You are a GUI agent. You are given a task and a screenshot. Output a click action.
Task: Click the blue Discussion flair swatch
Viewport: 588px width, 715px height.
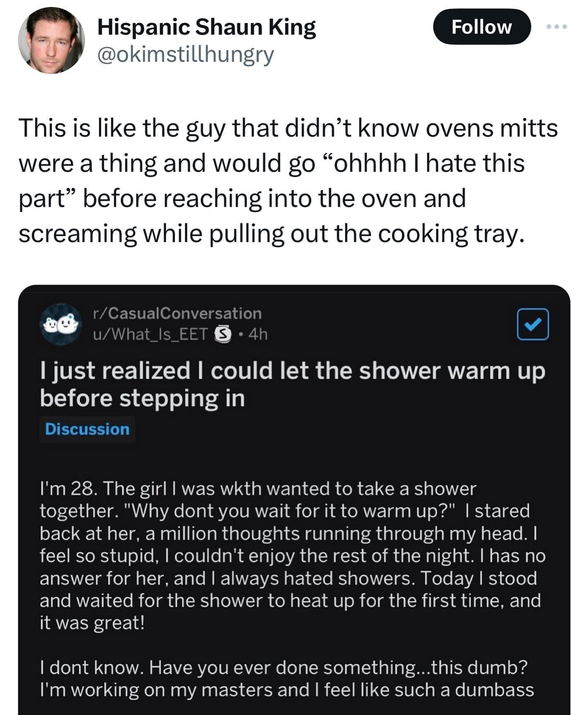(x=86, y=429)
